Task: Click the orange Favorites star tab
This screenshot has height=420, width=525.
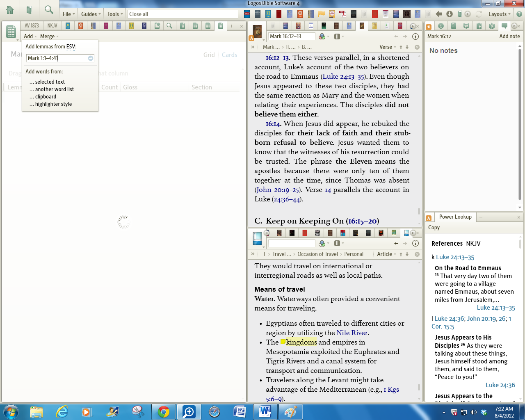Action: tap(429, 26)
